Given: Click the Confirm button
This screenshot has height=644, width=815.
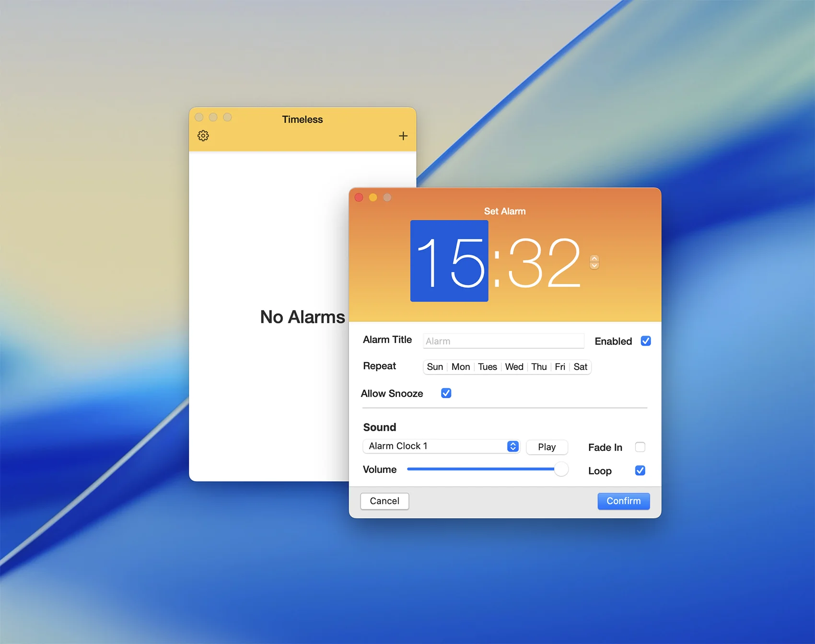Looking at the screenshot, I should 623,501.
